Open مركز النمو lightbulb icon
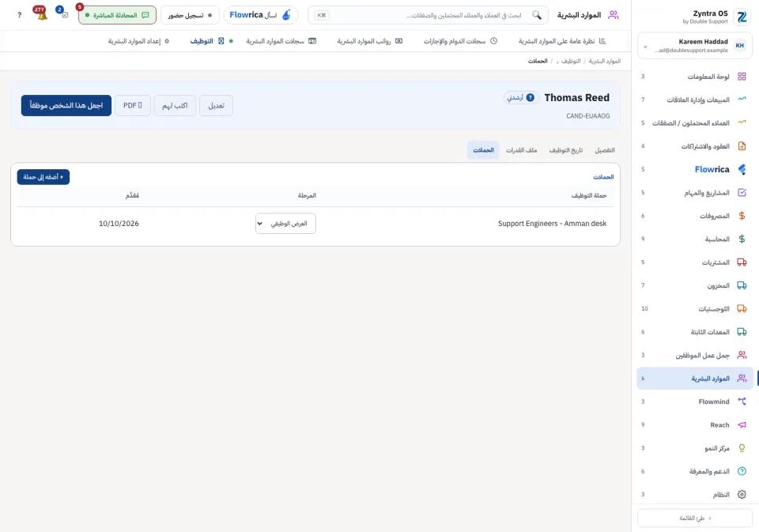 coord(742,447)
